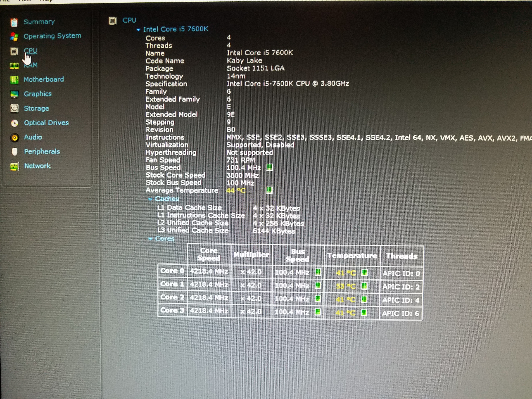The height and width of the screenshot is (399, 532).
Task: Click the Core 1 row label
Action: tap(172, 284)
